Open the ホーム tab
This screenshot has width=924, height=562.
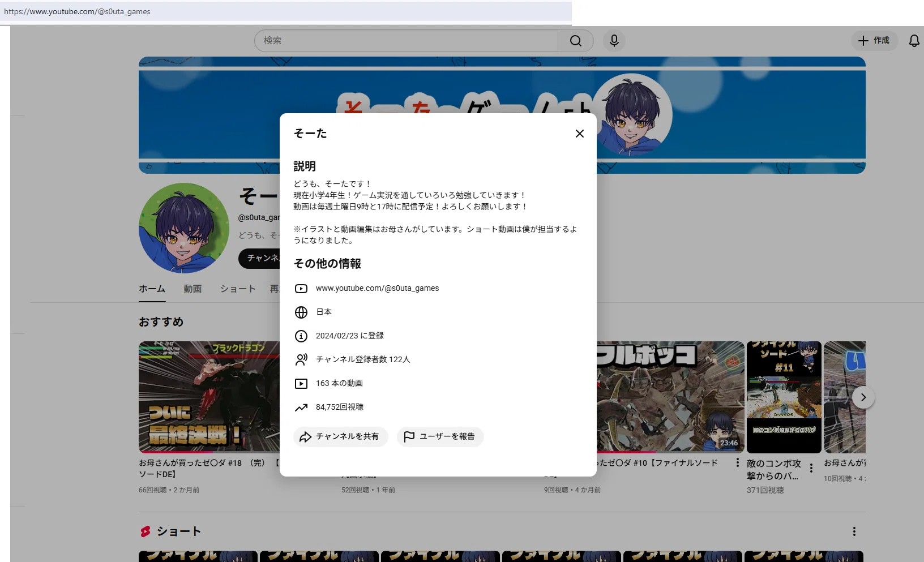click(152, 289)
